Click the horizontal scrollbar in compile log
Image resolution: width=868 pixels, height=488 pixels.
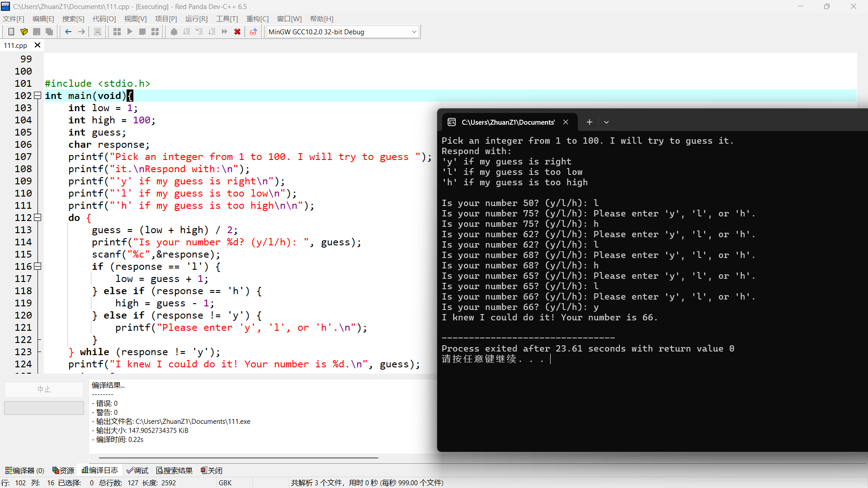(x=238, y=458)
